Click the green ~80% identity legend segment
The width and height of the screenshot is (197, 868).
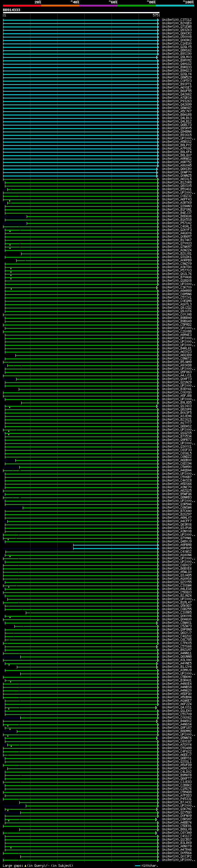tap(137, 6)
